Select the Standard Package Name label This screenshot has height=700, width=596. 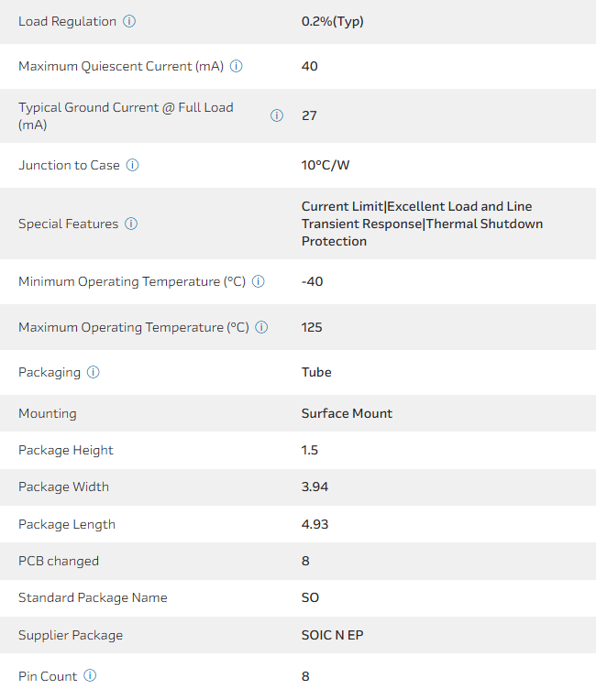93,597
